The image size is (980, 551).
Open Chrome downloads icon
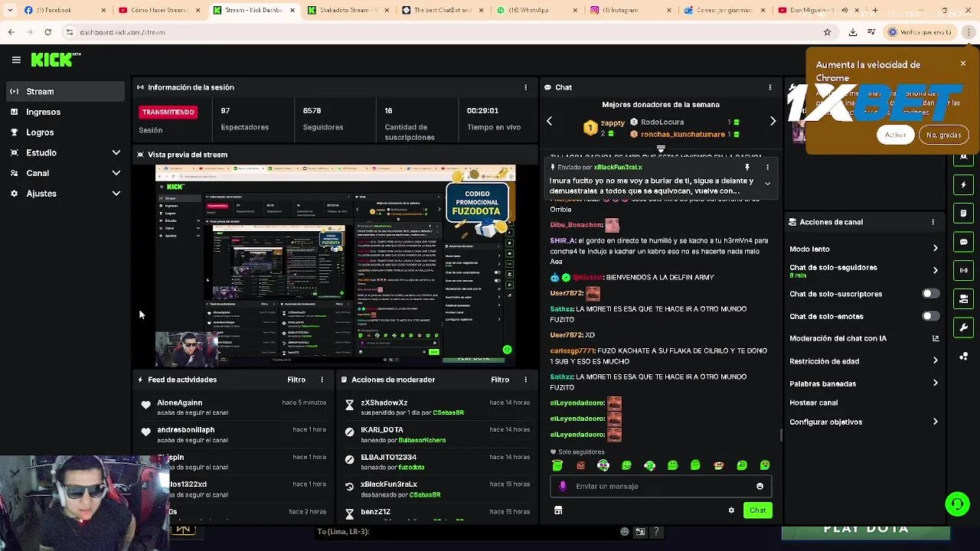(x=852, y=32)
